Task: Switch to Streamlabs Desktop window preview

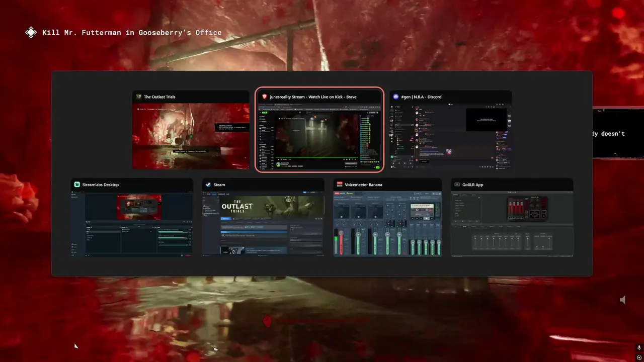Action: point(132,224)
